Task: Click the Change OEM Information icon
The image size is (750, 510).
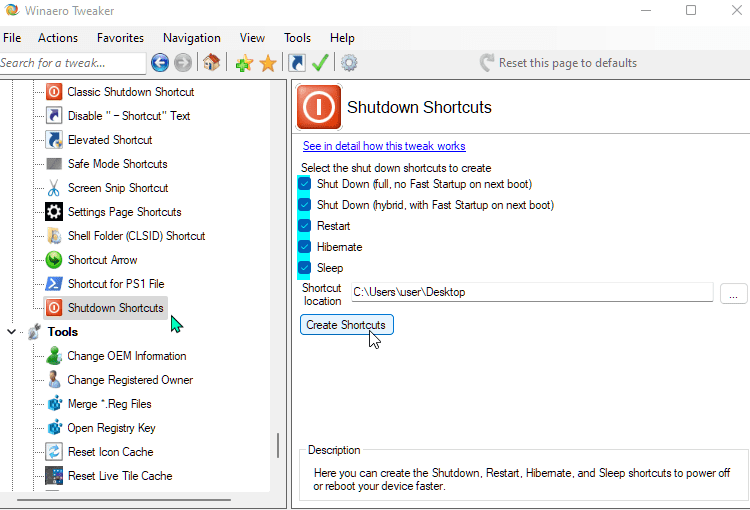Action: 54,355
